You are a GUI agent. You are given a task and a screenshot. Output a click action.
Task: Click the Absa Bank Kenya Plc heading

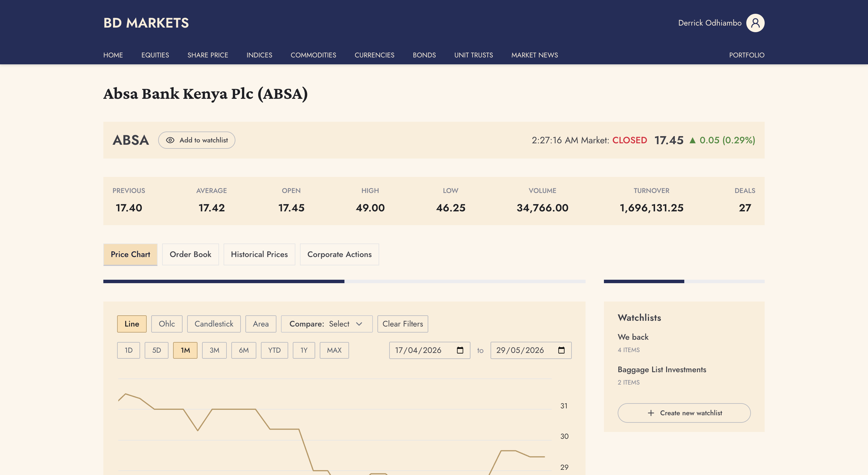205,94
